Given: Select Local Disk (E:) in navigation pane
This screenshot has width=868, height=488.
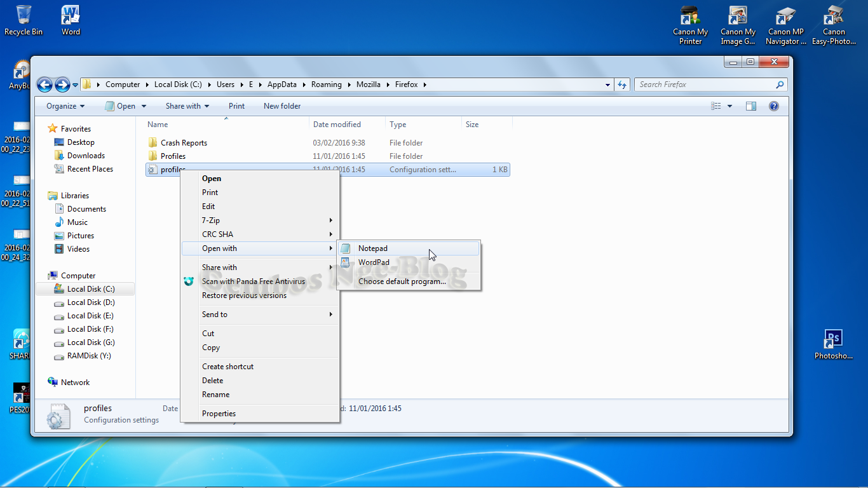Looking at the screenshot, I should pos(90,316).
